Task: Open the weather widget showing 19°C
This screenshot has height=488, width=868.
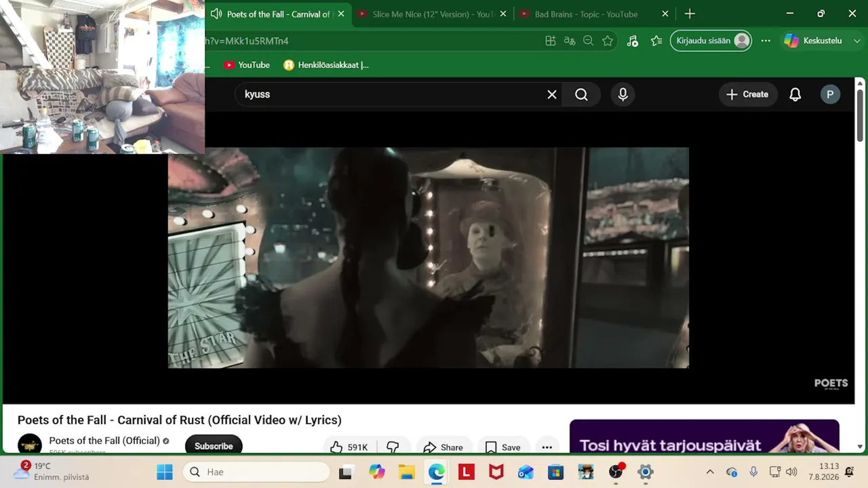Action: pyautogui.click(x=53, y=471)
